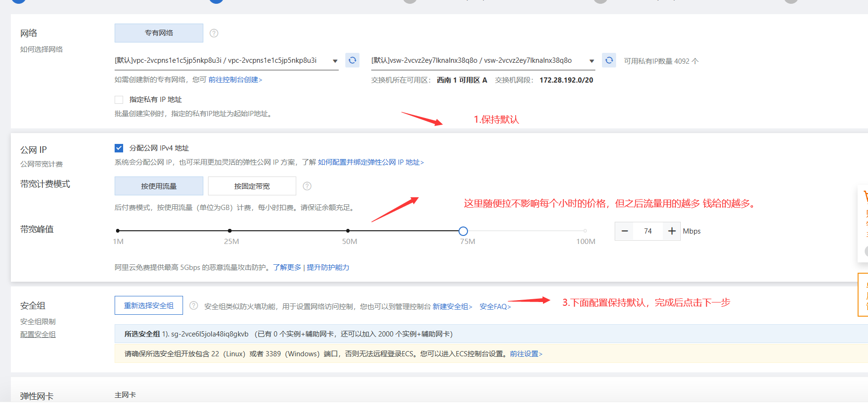Click the help icon next to 专有网络
Screen dimensions: 868x403
214,33
